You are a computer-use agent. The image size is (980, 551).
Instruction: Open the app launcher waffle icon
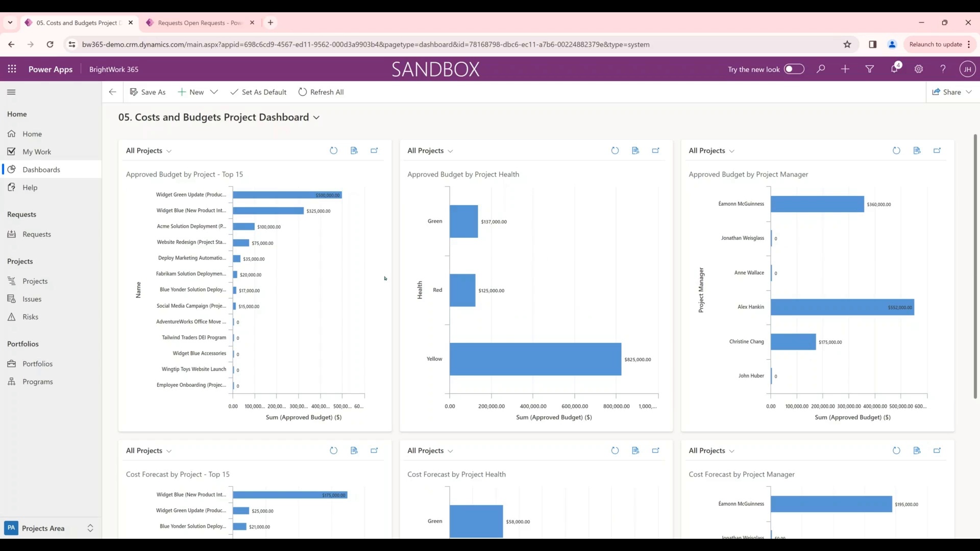pyautogui.click(x=12, y=69)
